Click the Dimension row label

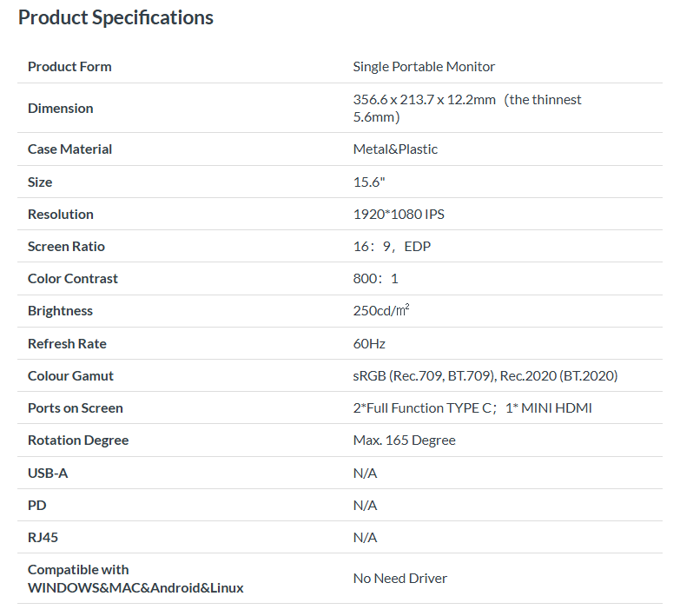(60, 109)
